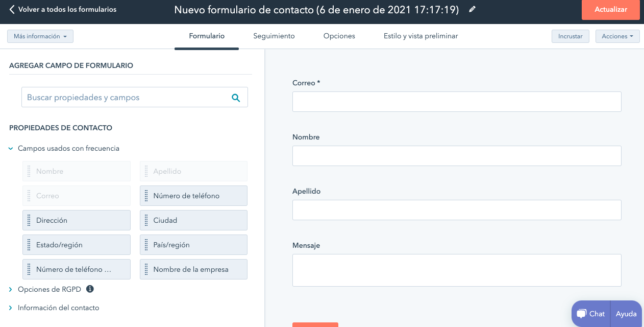Select the País/región field chip

click(193, 245)
